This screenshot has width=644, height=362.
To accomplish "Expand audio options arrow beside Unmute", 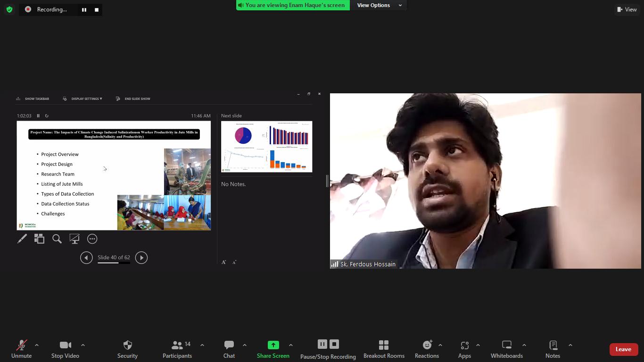I will (37, 345).
